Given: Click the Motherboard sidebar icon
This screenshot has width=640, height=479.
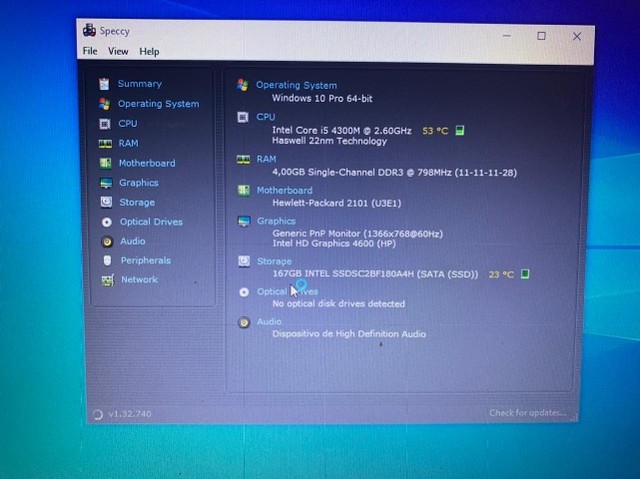Looking at the screenshot, I should pyautogui.click(x=105, y=163).
